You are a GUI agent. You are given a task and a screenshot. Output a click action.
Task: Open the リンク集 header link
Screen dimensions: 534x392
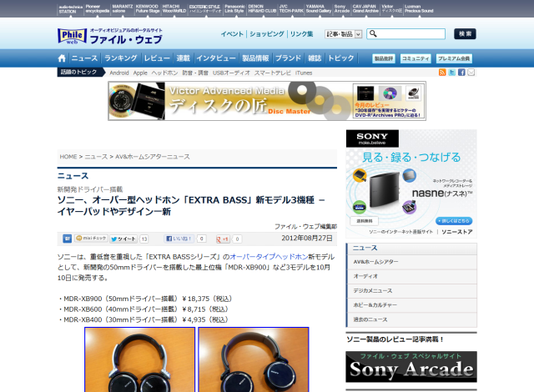(x=301, y=34)
